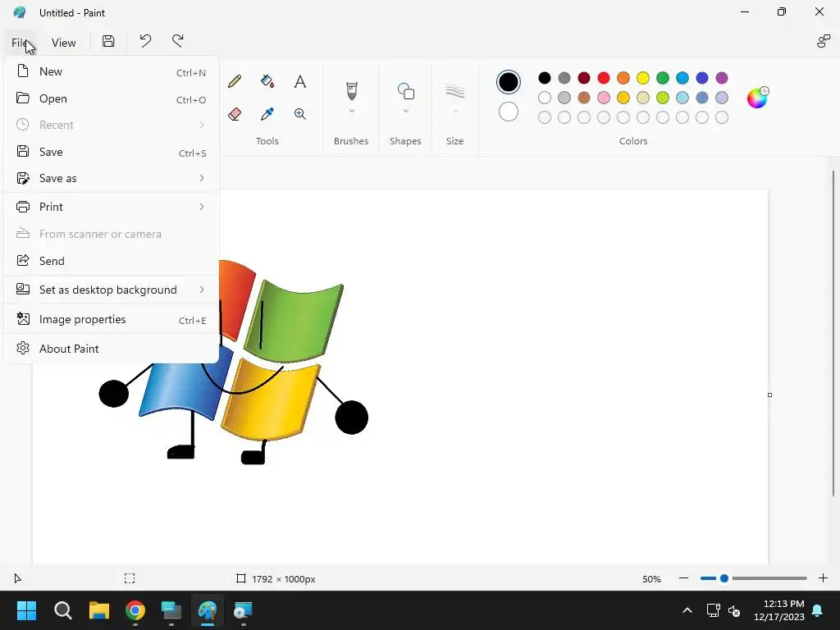Select the Brushes tool icon
The image size is (840, 630).
coord(351,90)
